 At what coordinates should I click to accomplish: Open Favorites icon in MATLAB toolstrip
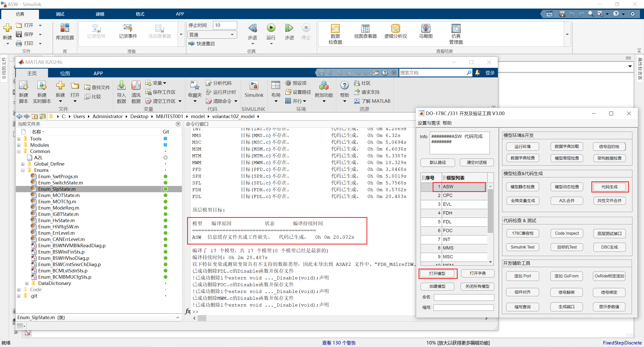195,86
